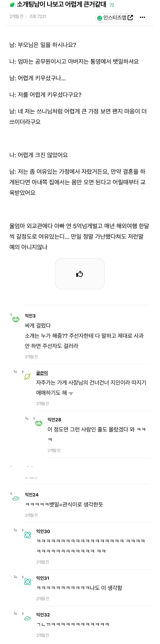Click the 익인30 commenter name
160x644 pixels.
click(x=43, y=531)
